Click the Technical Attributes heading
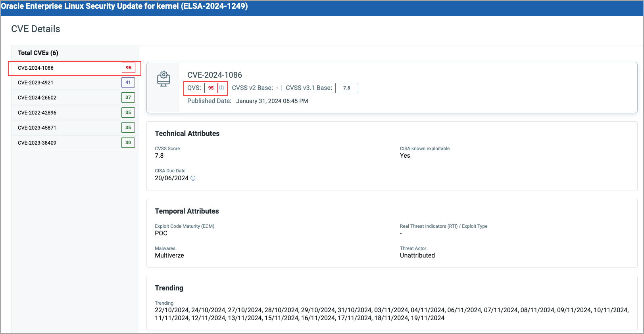This screenshot has width=644, height=334. (187, 134)
